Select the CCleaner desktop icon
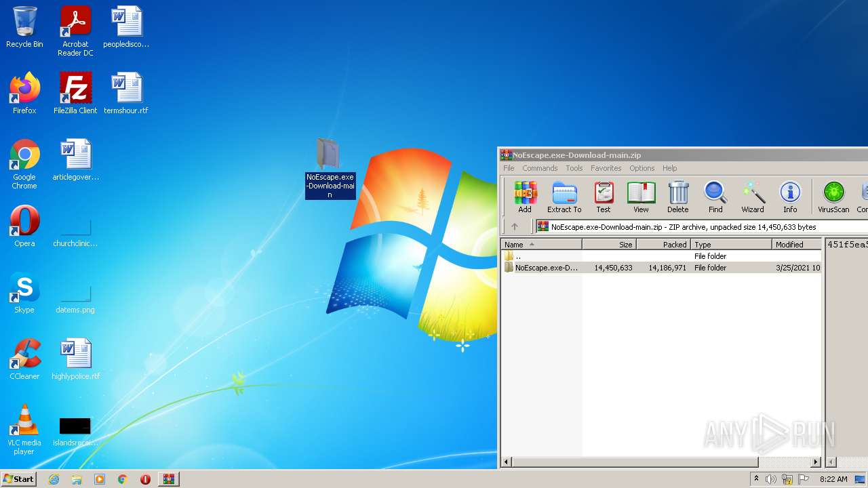 click(24, 359)
